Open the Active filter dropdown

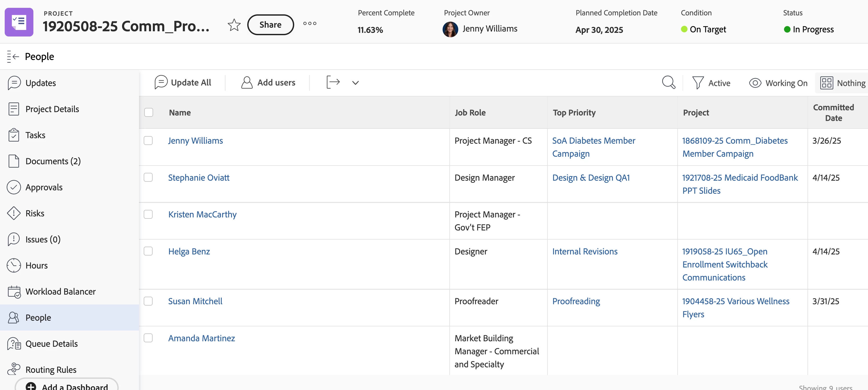711,83
